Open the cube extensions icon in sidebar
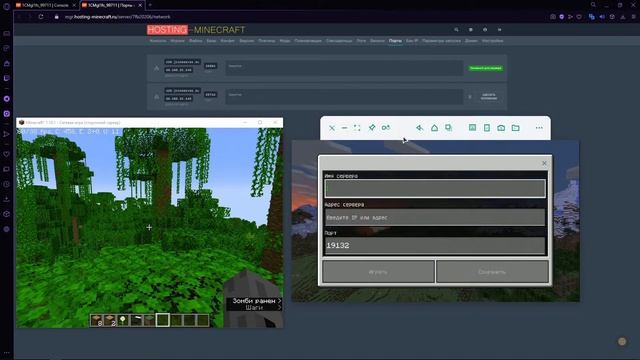The image size is (640, 360). tap(7, 214)
